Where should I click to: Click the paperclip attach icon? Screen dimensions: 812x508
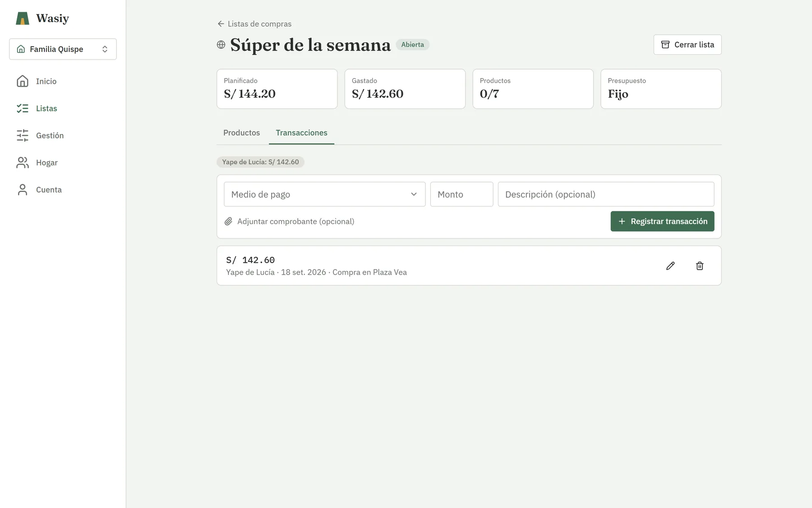(x=229, y=221)
